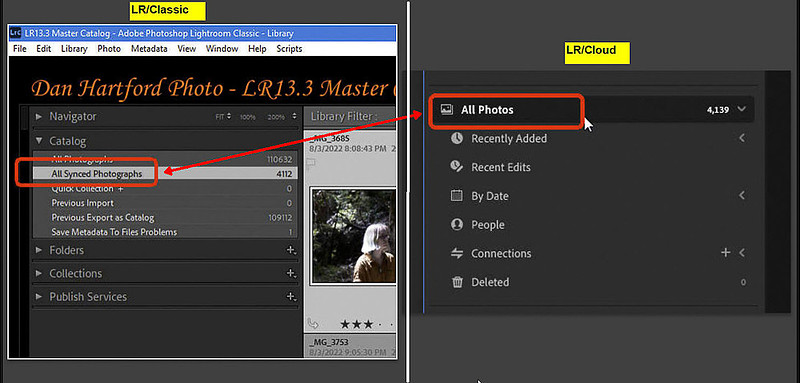Add a connection with the plus icon

tap(726, 252)
